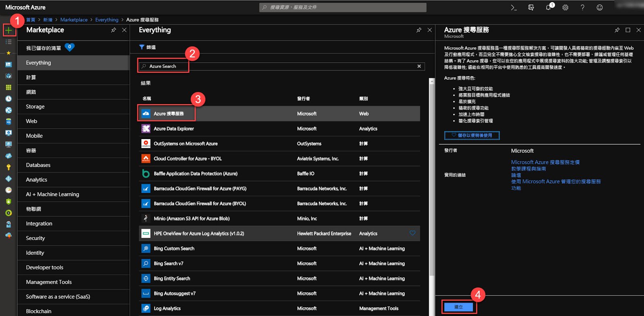Click the 建立 create button
The height and width of the screenshot is (316, 644).
coord(459,307)
